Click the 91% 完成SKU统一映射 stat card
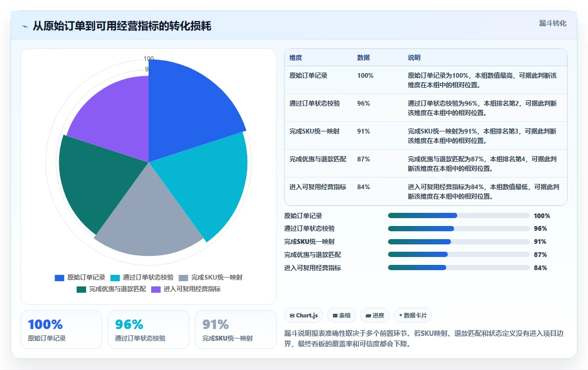This screenshot has width=588, height=370. click(236, 330)
